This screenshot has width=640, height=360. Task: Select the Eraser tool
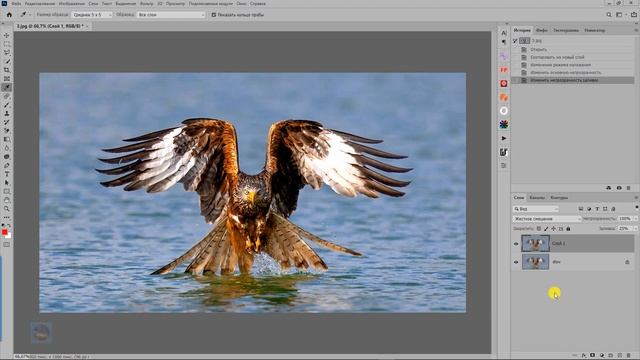pyautogui.click(x=7, y=131)
